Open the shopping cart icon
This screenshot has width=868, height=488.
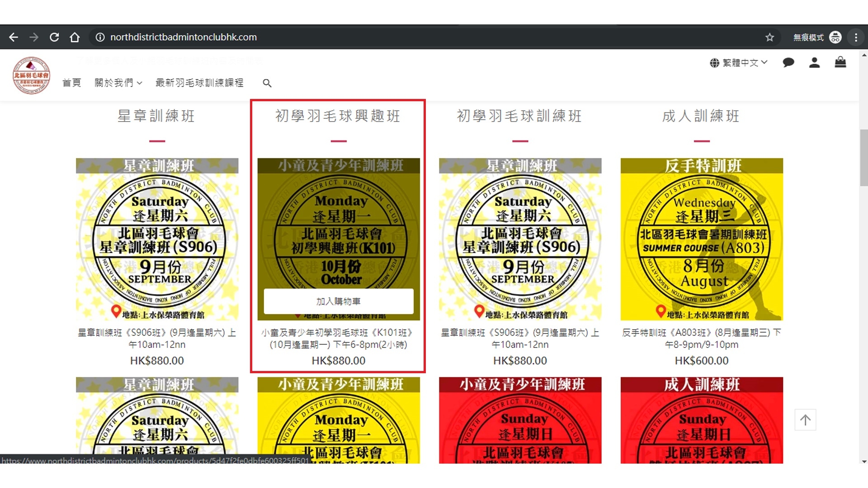pos(840,62)
